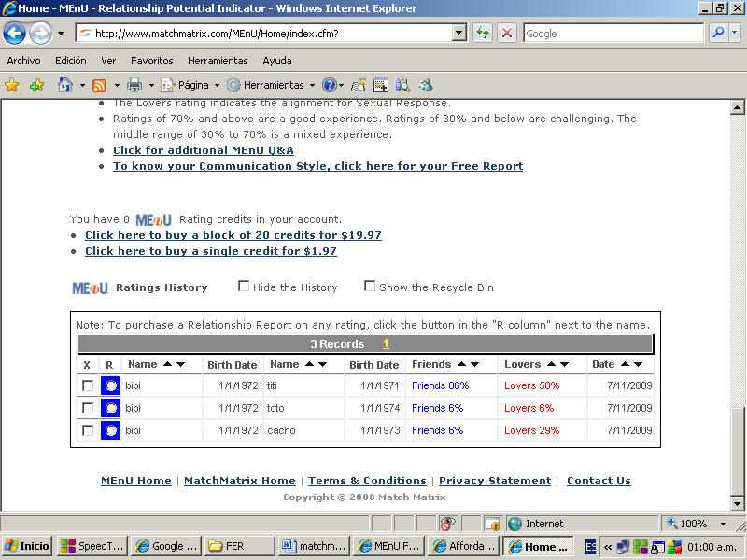Click the Inicio start button
Viewport: 747px width, 560px height.
(x=27, y=546)
